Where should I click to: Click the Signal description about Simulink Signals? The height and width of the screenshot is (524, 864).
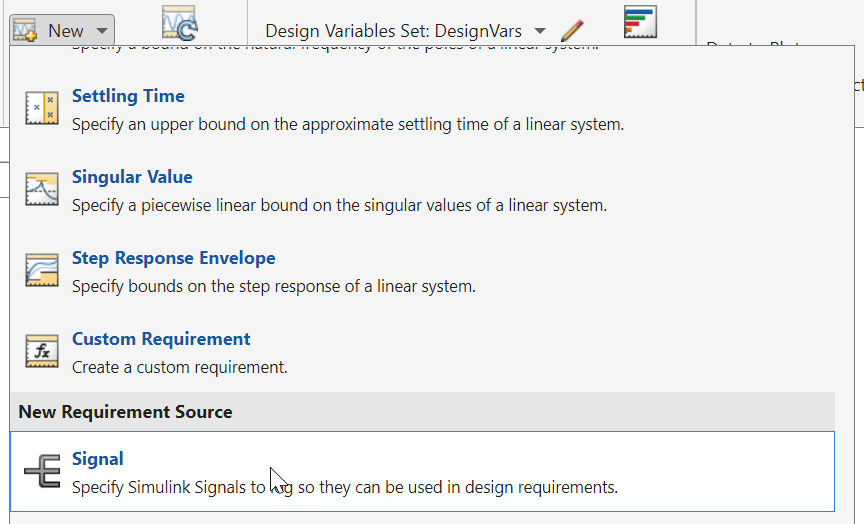(345, 488)
